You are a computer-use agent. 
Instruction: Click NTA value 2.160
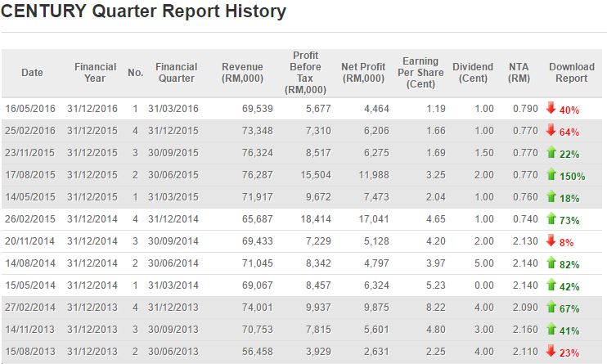coord(525,329)
